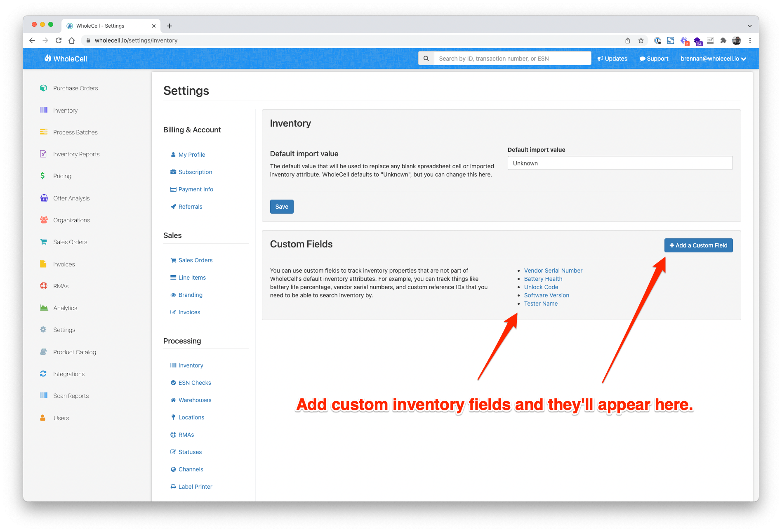Screen dimensions: 782x532
Task: Open Subscription settings
Action: [x=191, y=172]
